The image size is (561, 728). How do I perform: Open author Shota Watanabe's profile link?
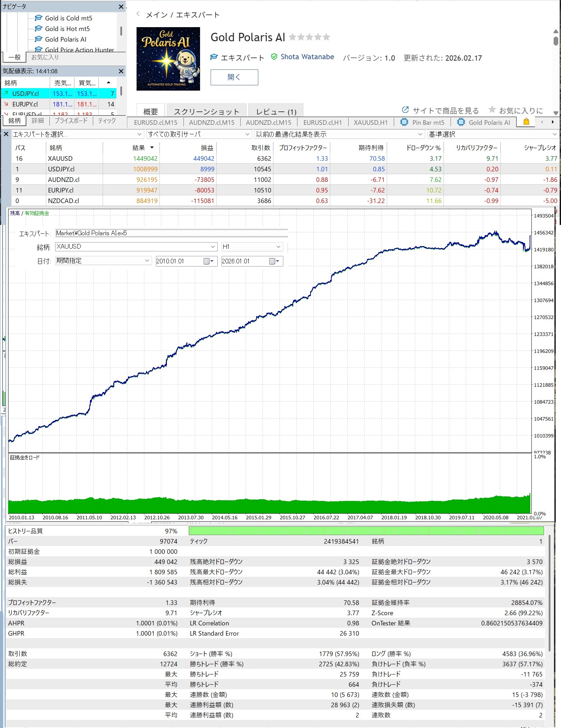(307, 57)
